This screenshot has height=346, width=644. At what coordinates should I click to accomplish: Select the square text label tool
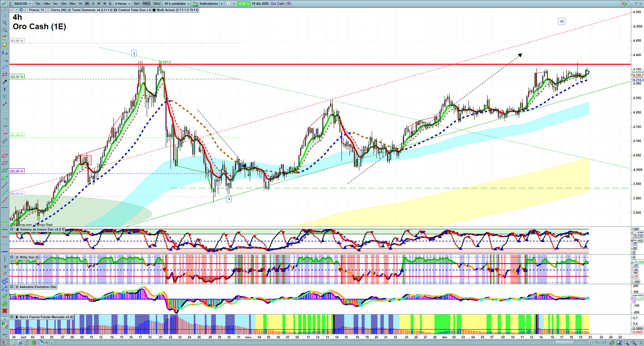pyautogui.click(x=5, y=89)
